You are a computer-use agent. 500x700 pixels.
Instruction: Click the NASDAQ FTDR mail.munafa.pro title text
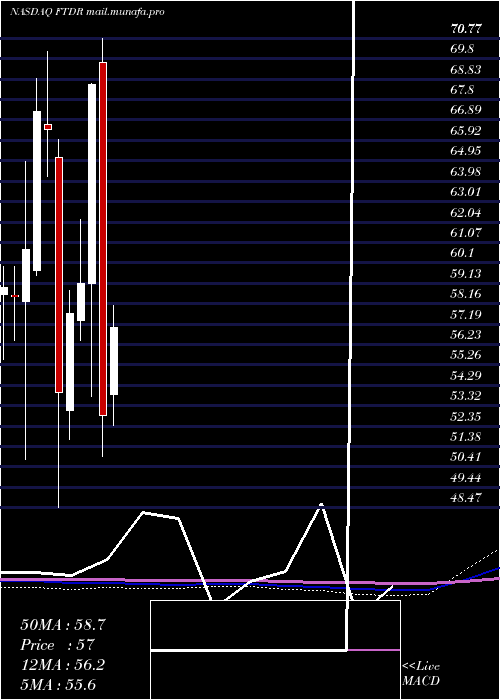pos(87,12)
